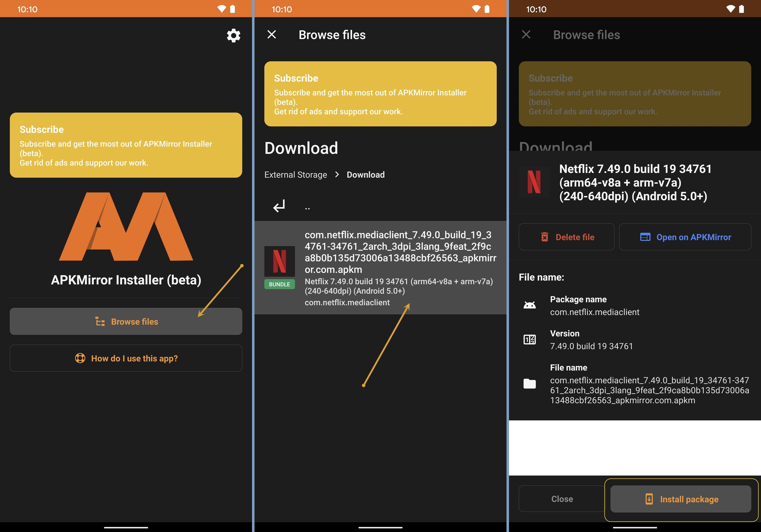Click the package name value com.netflix.mediaclient in the details sheet
The height and width of the screenshot is (532, 761).
(x=594, y=312)
